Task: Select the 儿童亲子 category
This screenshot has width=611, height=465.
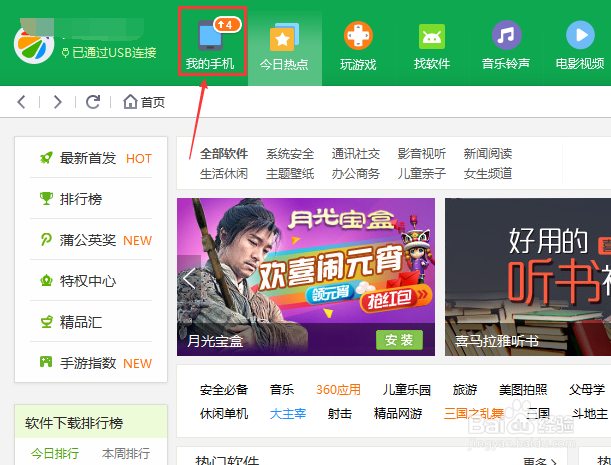Action: (422, 173)
